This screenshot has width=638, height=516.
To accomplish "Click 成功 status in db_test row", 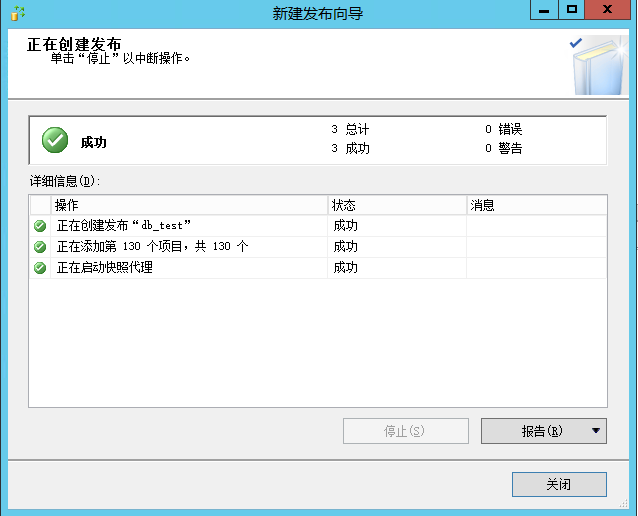I will 345,225.
